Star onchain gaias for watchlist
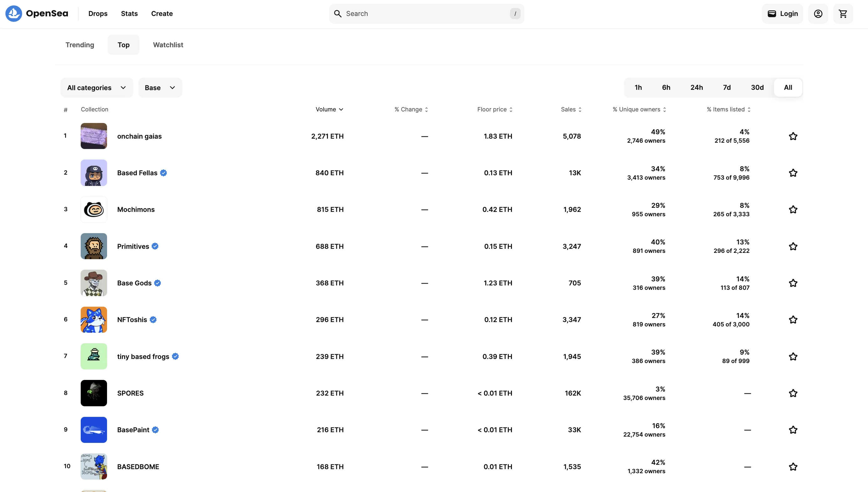 coord(793,136)
